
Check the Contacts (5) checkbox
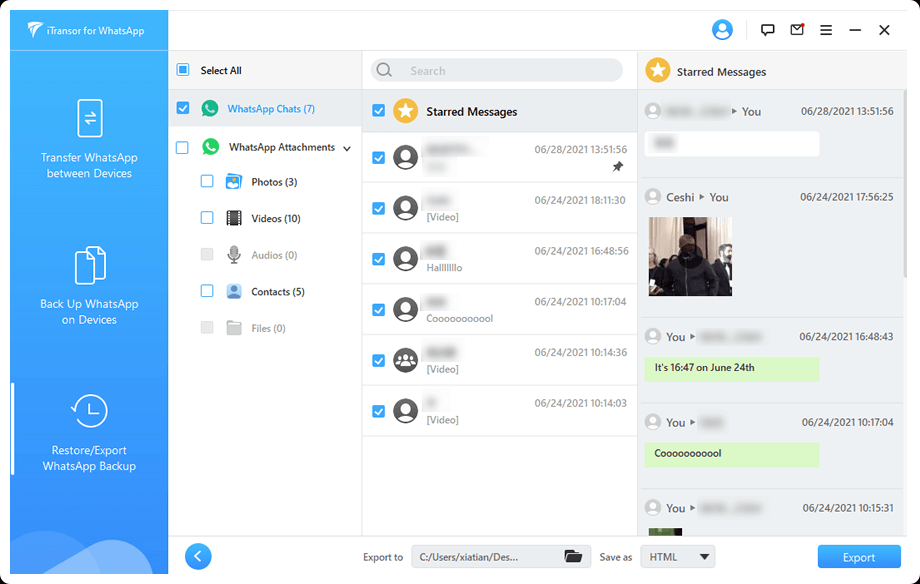(x=207, y=291)
